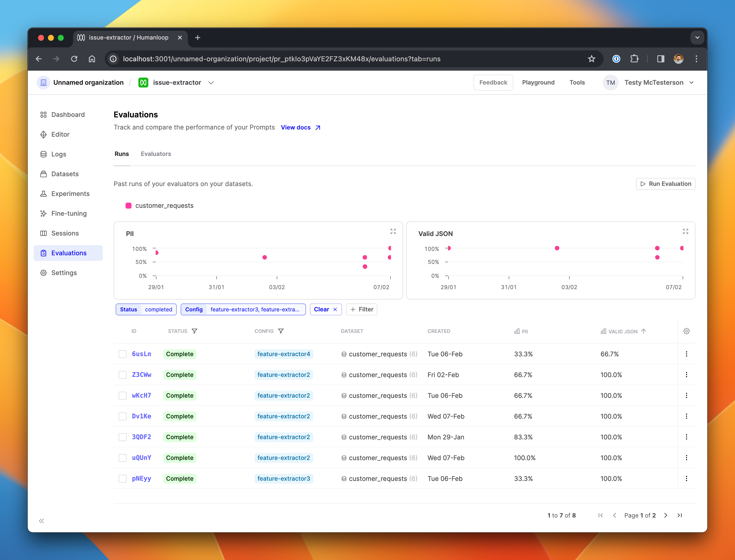Check the box next to pNEyy

pos(123,479)
